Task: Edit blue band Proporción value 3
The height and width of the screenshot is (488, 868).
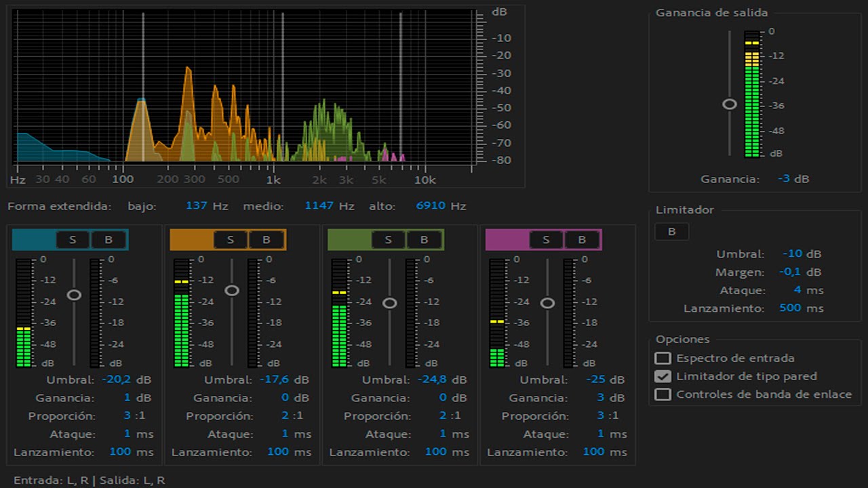Action: click(127, 415)
